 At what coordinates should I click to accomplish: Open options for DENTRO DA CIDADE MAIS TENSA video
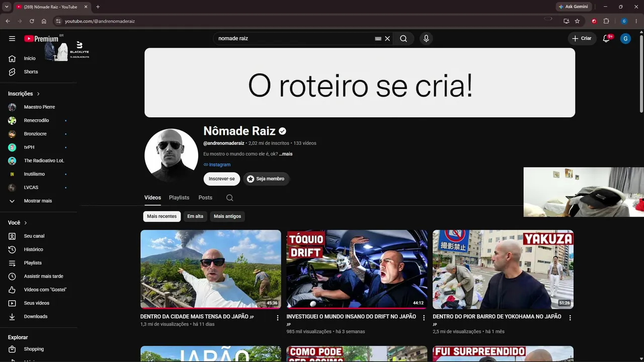coord(278,318)
